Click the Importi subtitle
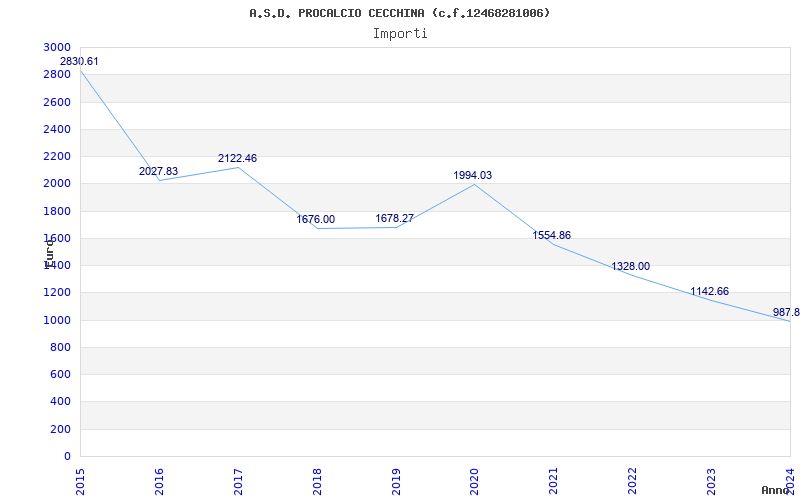The width and height of the screenshot is (800, 500). [x=399, y=34]
